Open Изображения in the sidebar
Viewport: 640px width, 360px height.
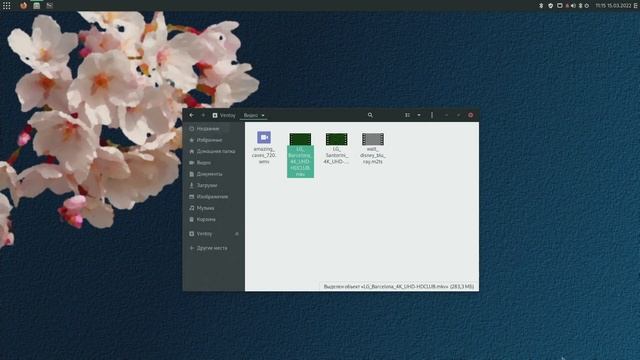[x=213, y=197]
